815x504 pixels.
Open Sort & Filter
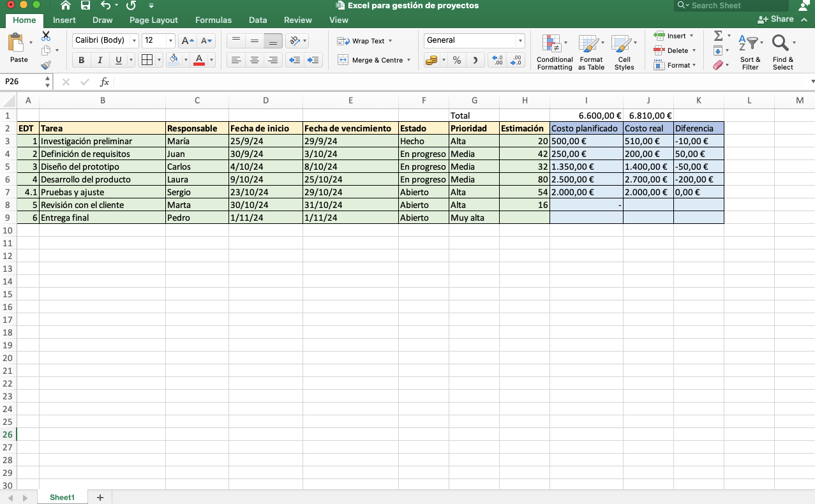pos(751,52)
